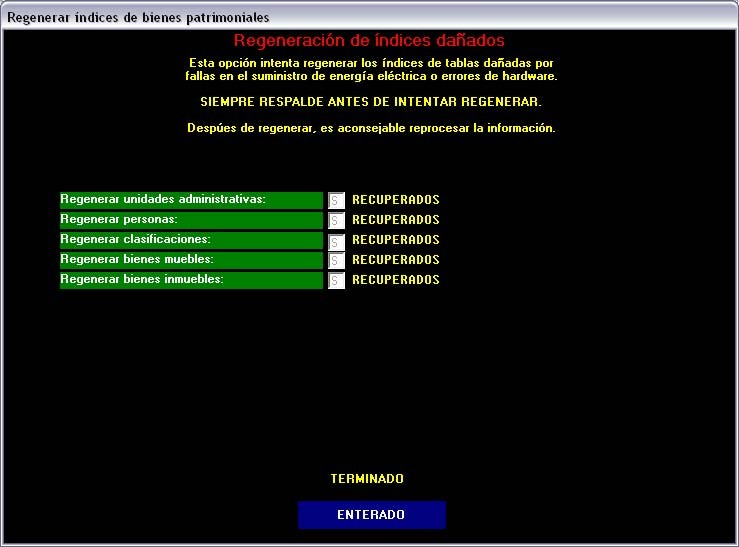This screenshot has width=739, height=547.
Task: Click the 'Regenerar bienes muebles:' label
Action: (x=191, y=260)
